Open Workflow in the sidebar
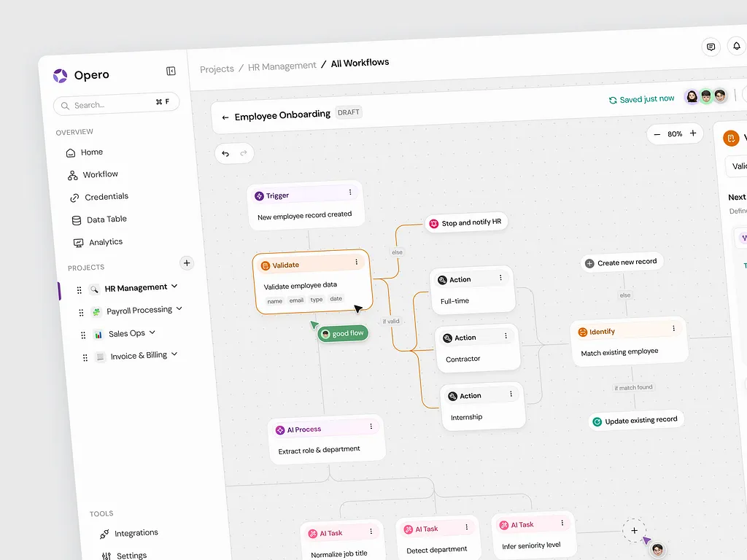Image resolution: width=747 pixels, height=560 pixels. 93,175
